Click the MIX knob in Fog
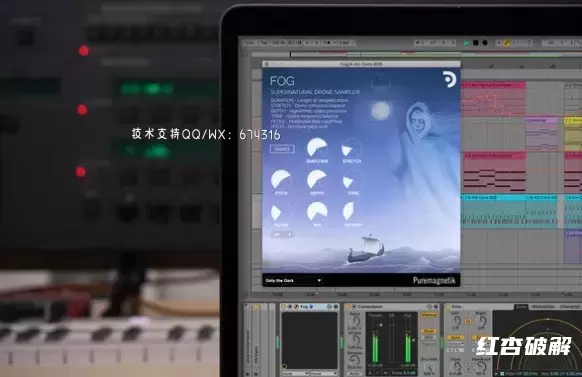 tap(317, 212)
